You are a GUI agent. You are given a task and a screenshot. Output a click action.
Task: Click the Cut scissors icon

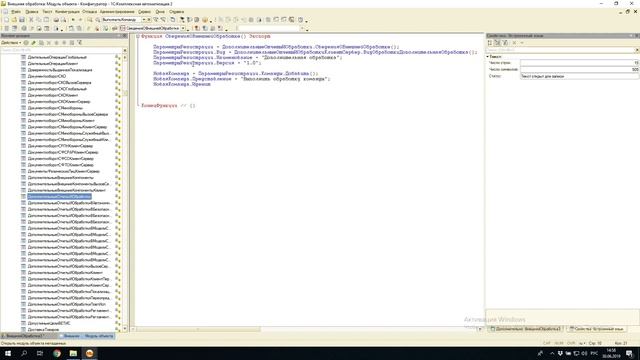[x=31, y=20]
